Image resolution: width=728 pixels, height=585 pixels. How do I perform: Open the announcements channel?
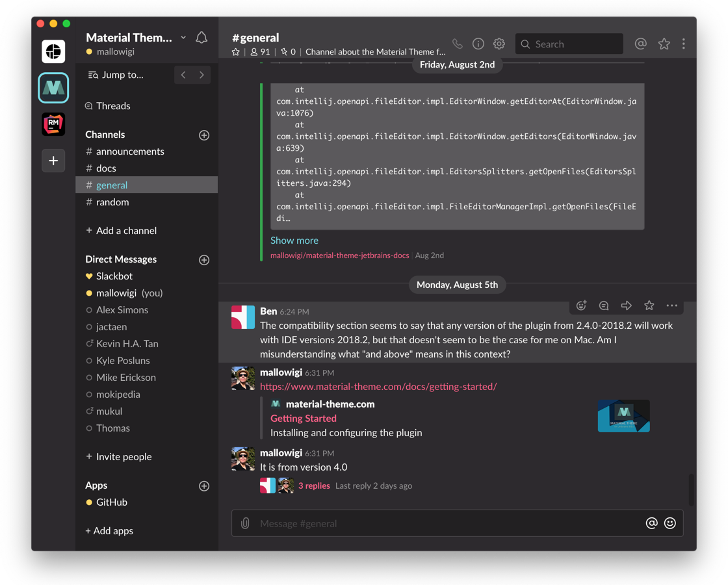146,151
